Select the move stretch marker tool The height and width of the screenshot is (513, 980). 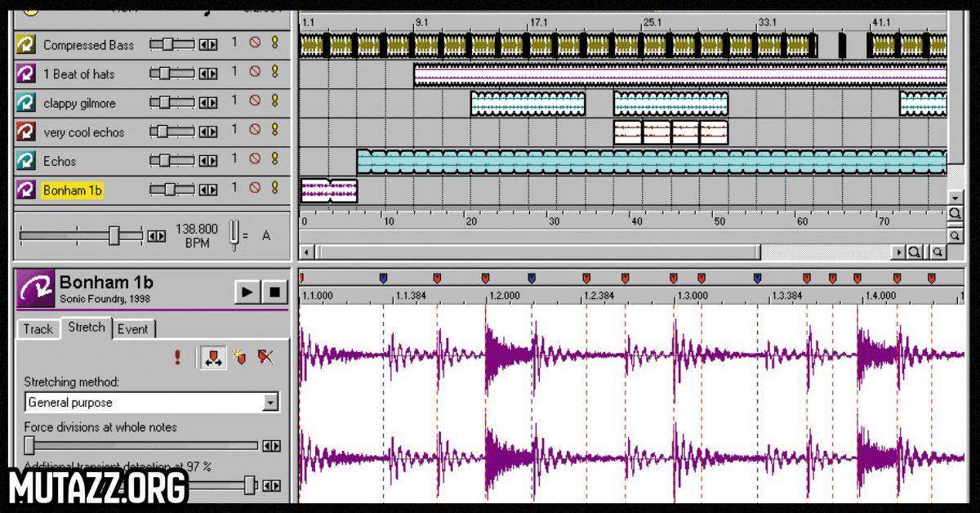214,357
